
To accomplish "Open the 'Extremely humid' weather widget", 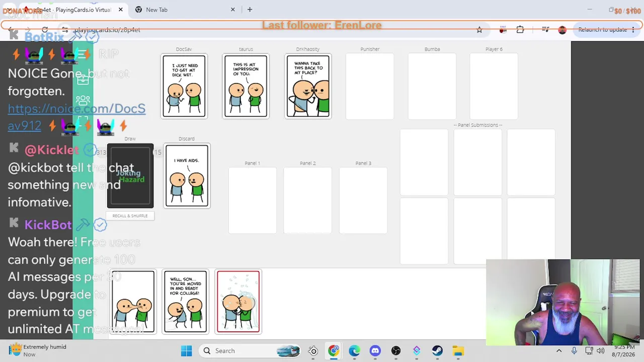I will click(x=38, y=350).
